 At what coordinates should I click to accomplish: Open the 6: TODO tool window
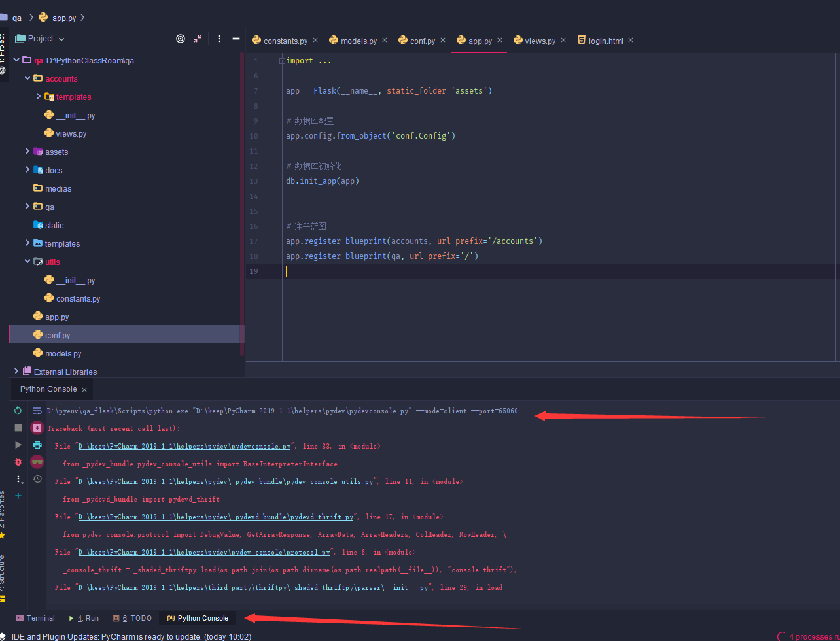coord(132,618)
